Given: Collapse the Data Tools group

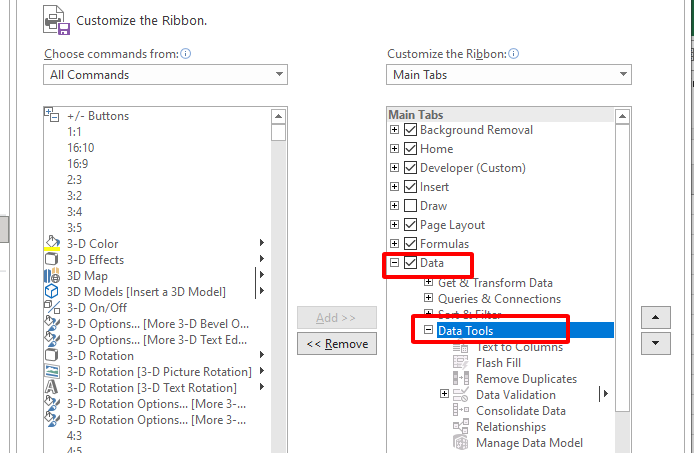Looking at the screenshot, I should click(x=428, y=330).
